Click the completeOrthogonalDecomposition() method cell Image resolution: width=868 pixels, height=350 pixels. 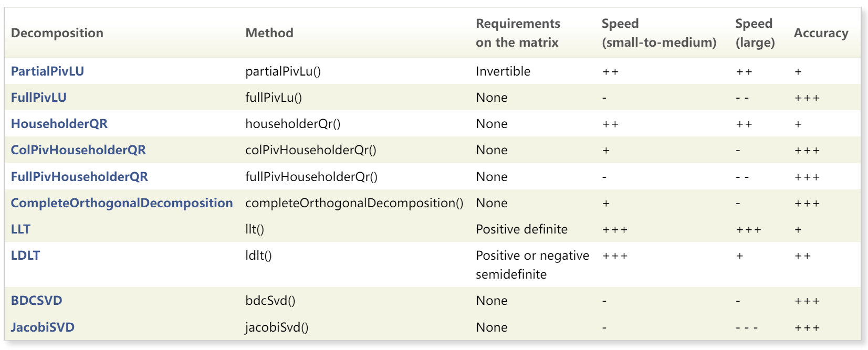[354, 203]
